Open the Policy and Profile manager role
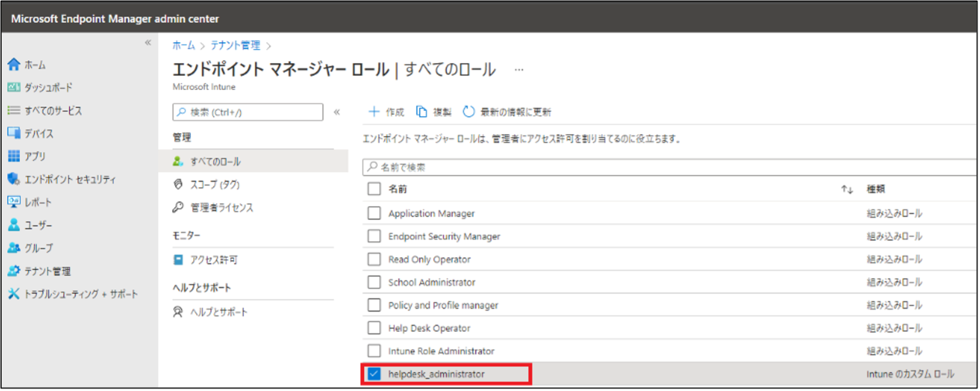The image size is (980, 391). (443, 306)
